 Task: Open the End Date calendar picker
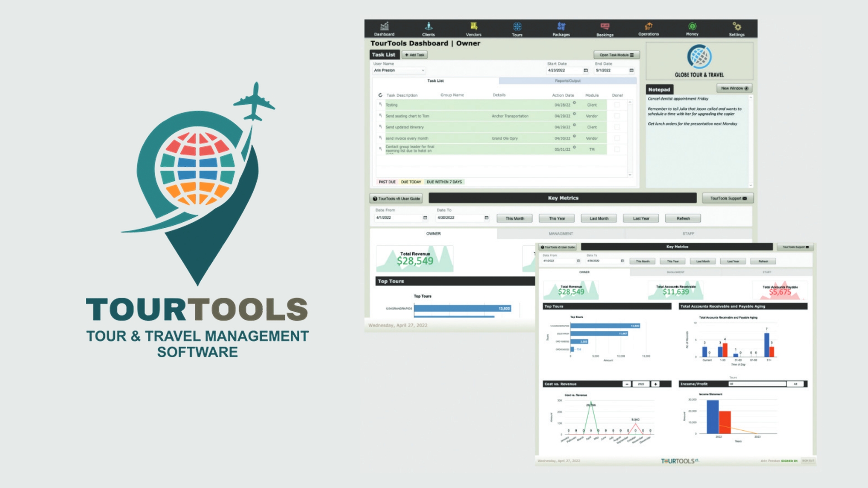pyautogui.click(x=632, y=70)
